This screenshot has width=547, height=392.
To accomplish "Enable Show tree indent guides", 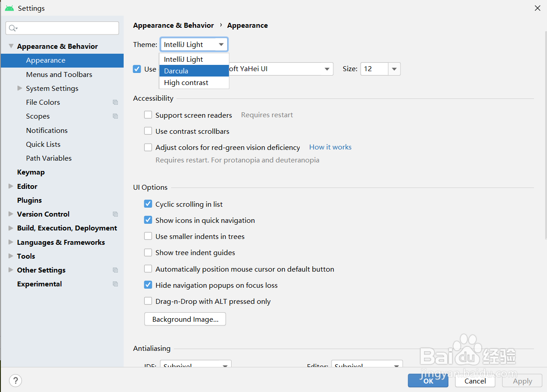I will [148, 252].
